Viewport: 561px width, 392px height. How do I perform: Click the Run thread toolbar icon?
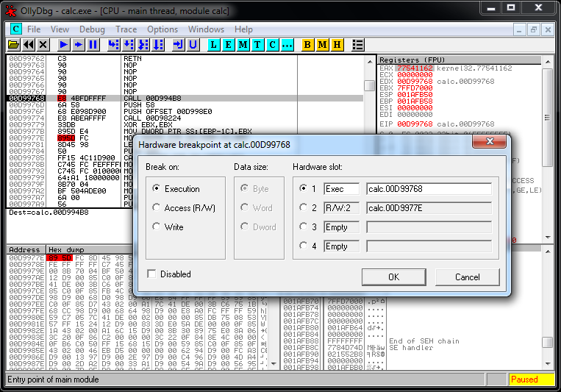tap(78, 45)
